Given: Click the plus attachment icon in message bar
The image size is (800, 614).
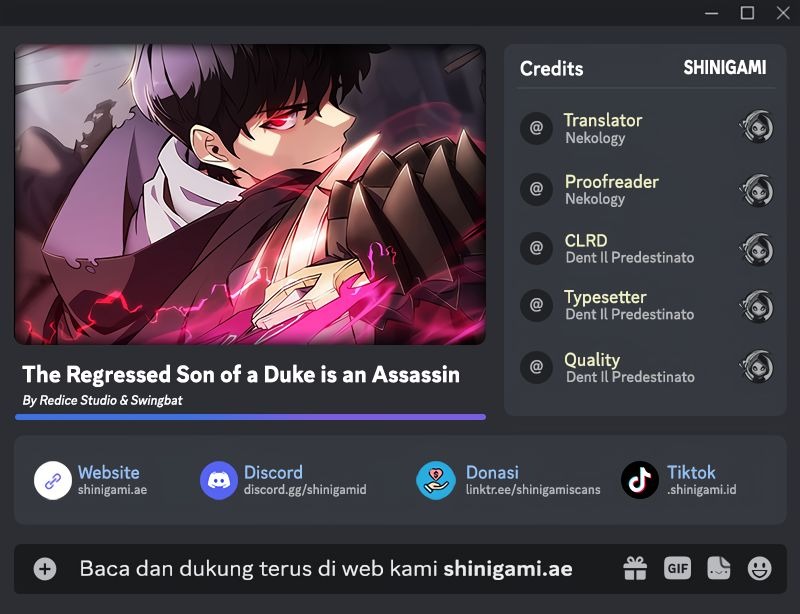Looking at the screenshot, I should (x=45, y=569).
